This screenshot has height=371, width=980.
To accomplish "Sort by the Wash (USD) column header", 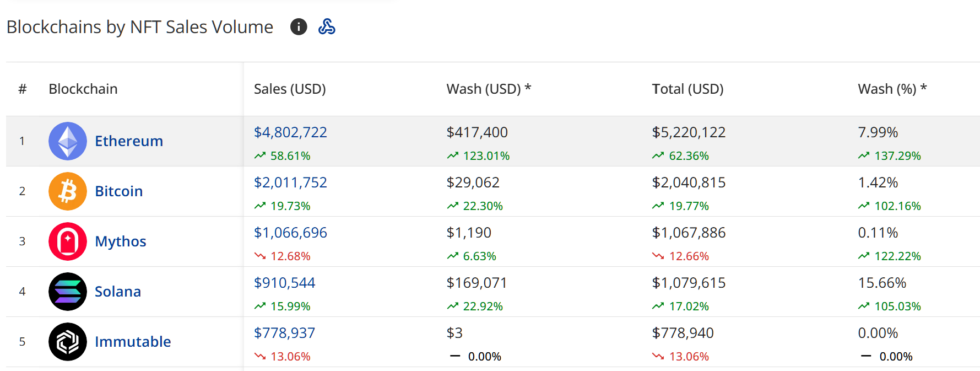I will (489, 89).
